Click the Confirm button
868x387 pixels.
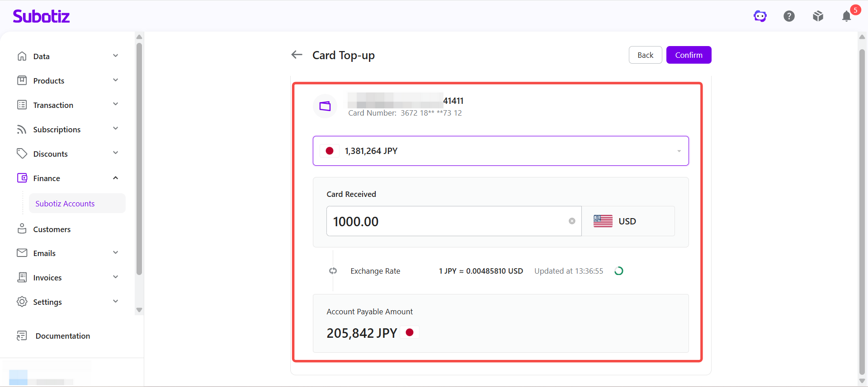[x=689, y=55]
